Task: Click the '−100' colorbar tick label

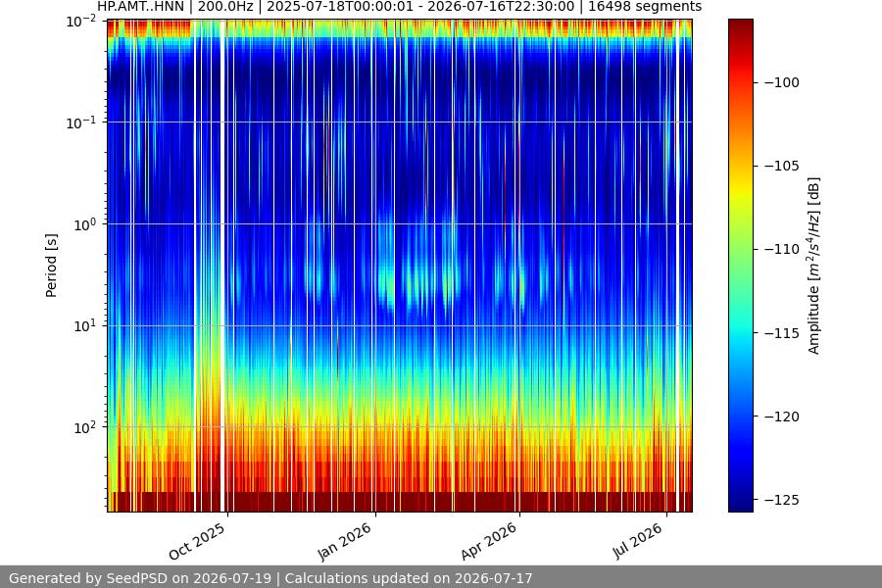Action: (x=782, y=82)
